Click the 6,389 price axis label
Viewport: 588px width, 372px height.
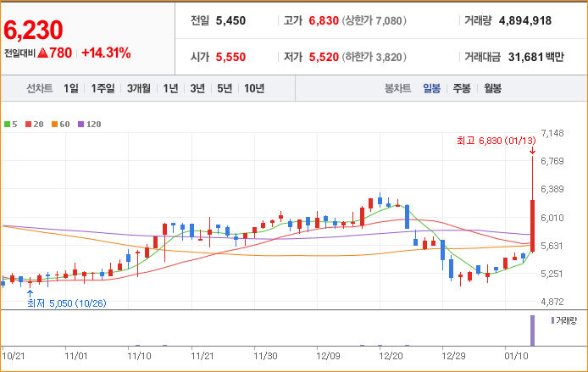(x=552, y=189)
